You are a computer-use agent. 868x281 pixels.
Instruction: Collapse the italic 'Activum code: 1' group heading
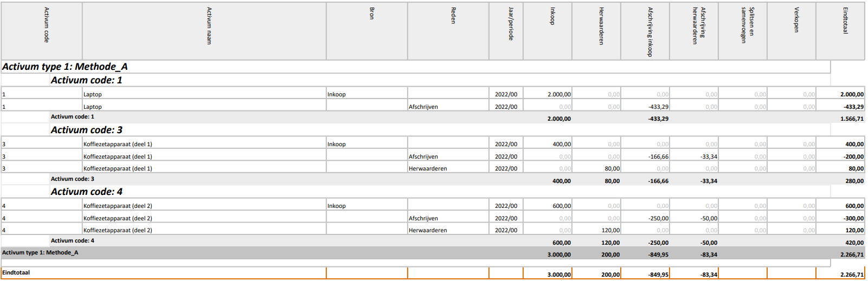[86, 80]
